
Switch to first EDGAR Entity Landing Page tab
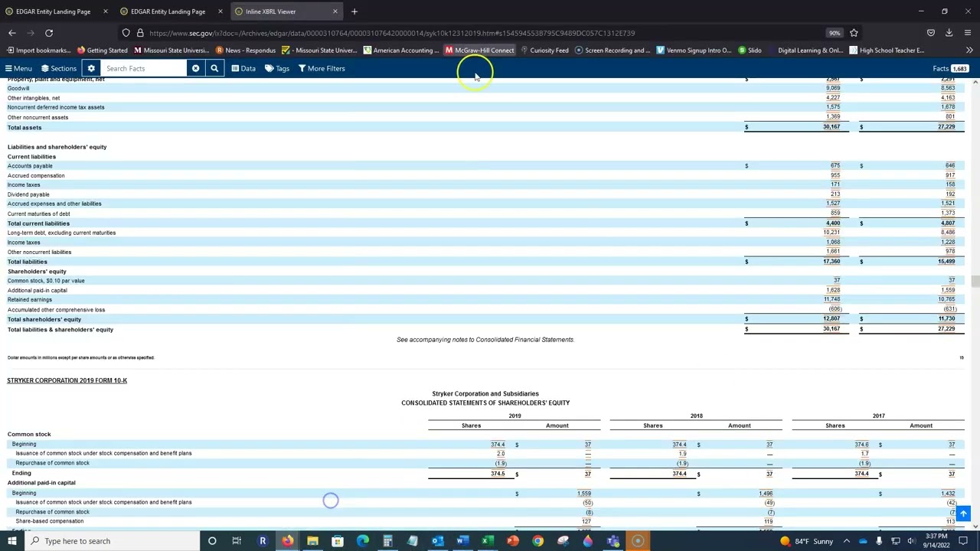(53, 11)
